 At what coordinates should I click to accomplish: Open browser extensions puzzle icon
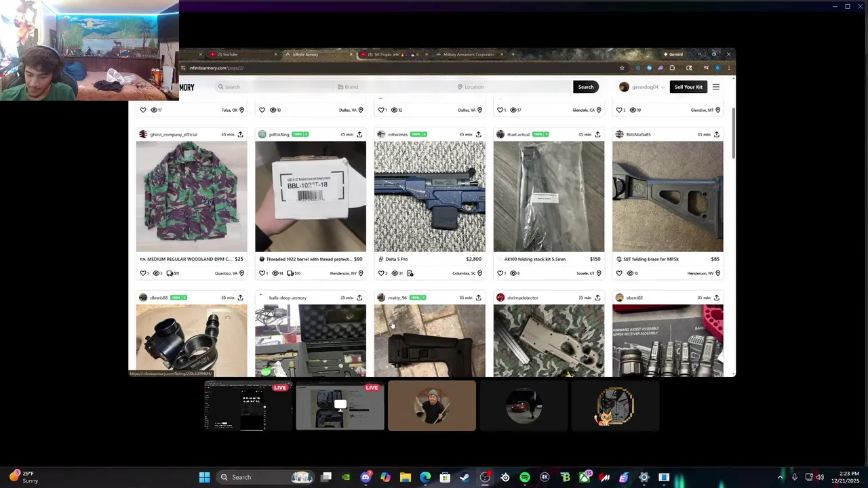(672, 68)
